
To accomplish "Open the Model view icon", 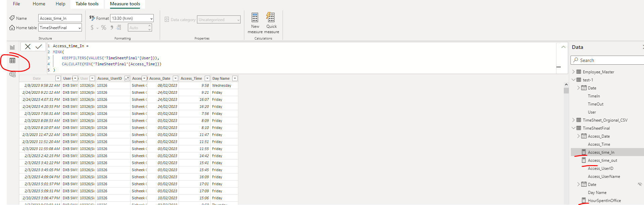I will [12, 74].
